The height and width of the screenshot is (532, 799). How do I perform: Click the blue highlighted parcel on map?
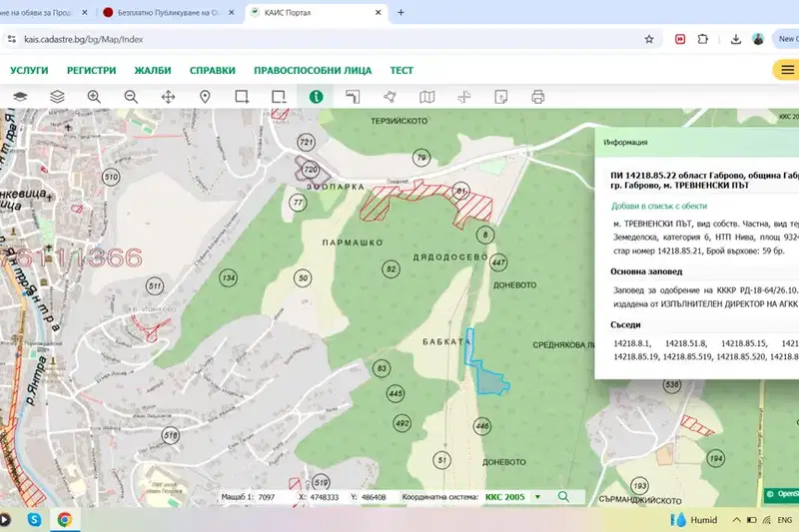coord(490,381)
